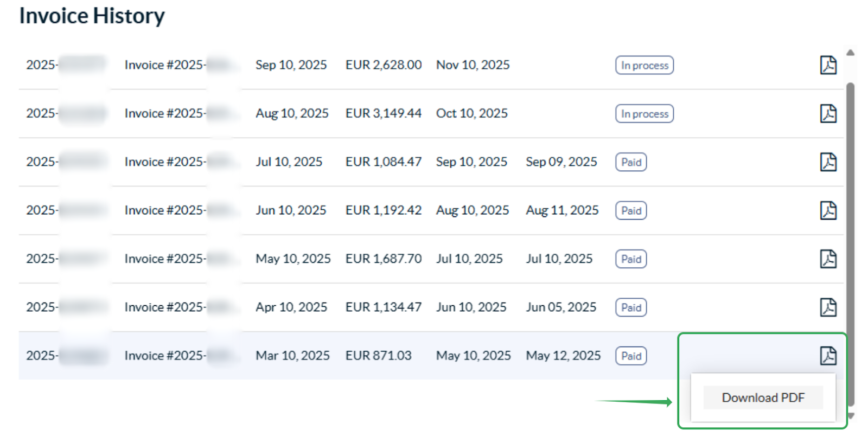Click the vertical scrollbar thumb
The width and height of the screenshot is (868, 437).
pos(850,244)
